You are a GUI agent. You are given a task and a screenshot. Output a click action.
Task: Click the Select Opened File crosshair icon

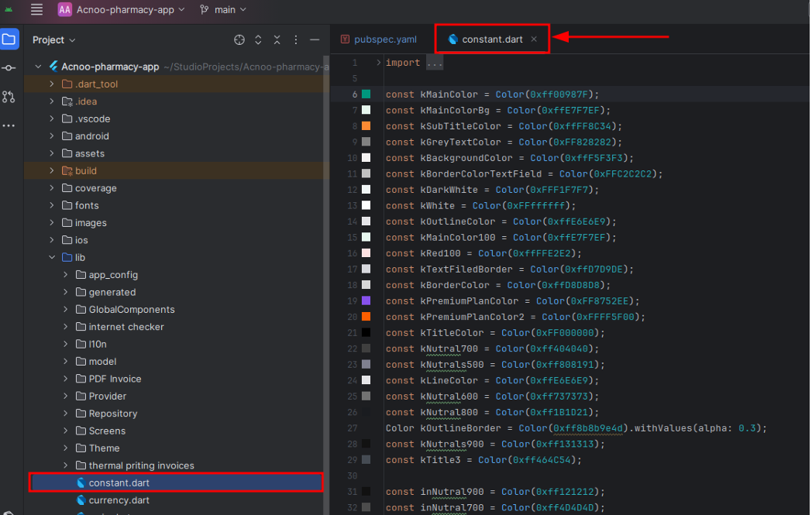(239, 39)
